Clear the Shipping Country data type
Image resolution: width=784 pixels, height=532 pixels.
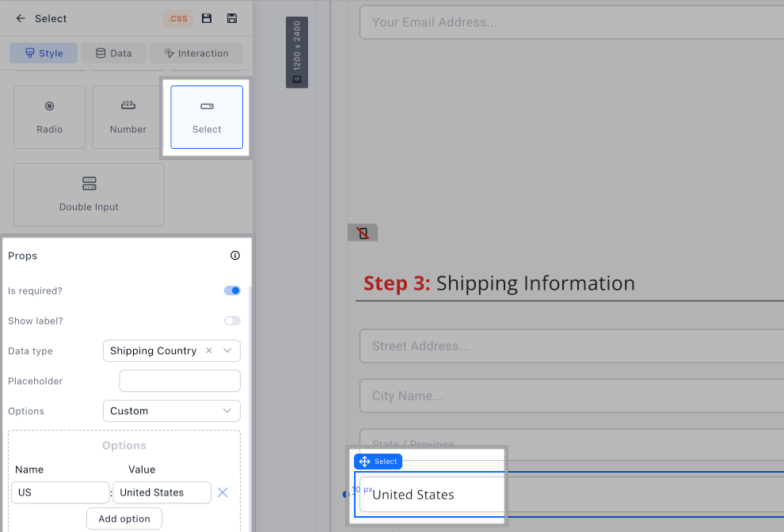point(208,351)
